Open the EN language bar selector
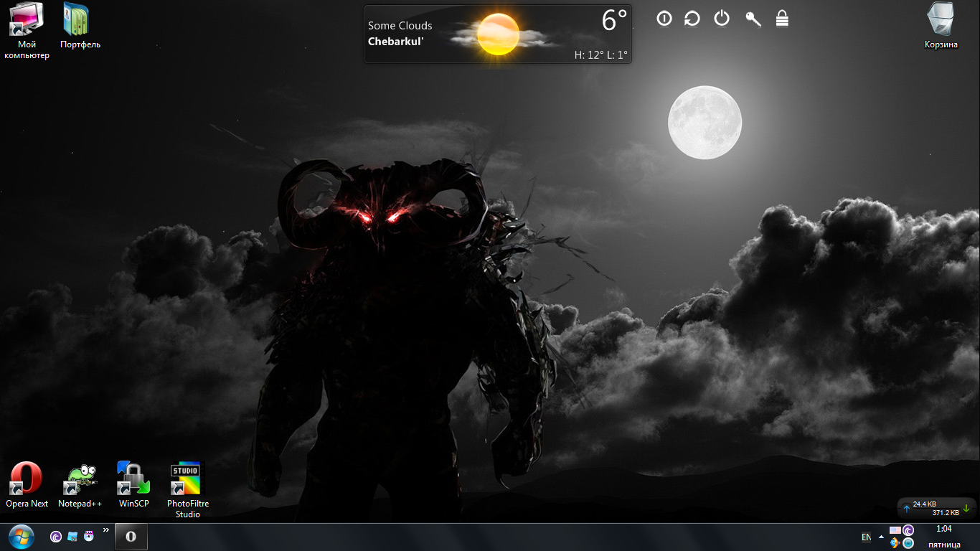 866,537
